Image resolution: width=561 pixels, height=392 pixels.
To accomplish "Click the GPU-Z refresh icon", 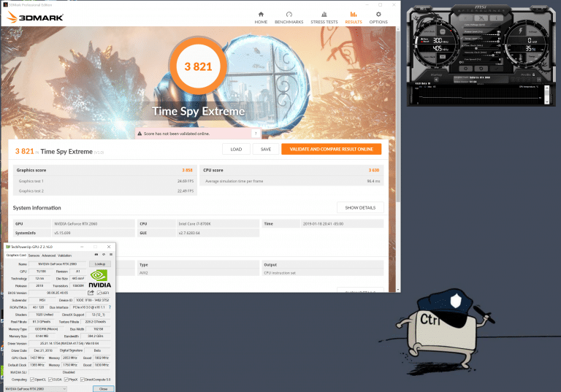I will [104, 254].
